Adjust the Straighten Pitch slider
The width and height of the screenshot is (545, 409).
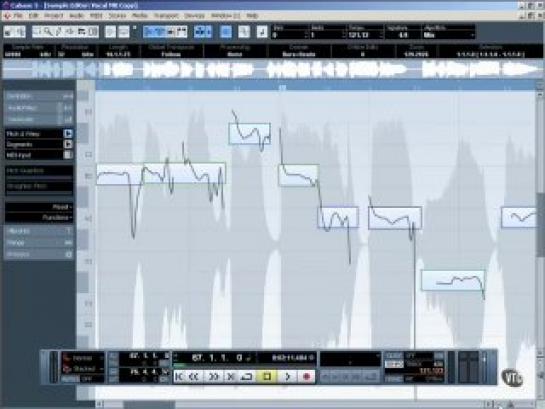39,192
